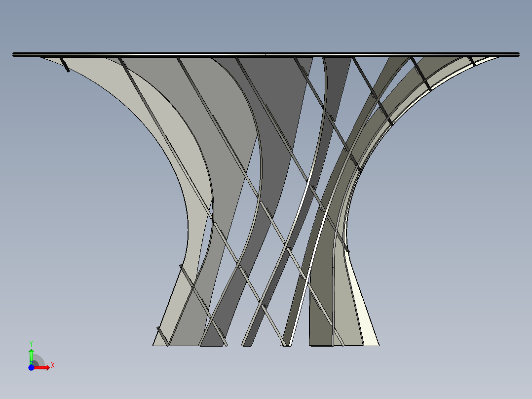Select the thin glass tabletop of the model
This screenshot has width=532, height=399.
pyautogui.click(x=266, y=54)
